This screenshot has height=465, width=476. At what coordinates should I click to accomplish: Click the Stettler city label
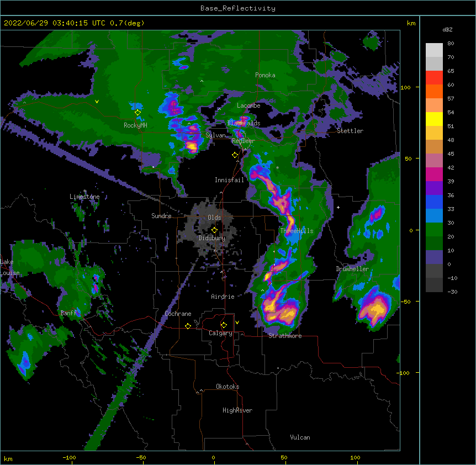350,131
